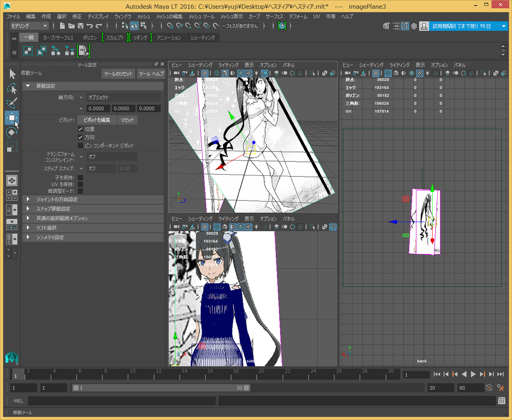Open a scene with folder icon
This screenshot has width=512, height=420.
(x=72, y=26)
